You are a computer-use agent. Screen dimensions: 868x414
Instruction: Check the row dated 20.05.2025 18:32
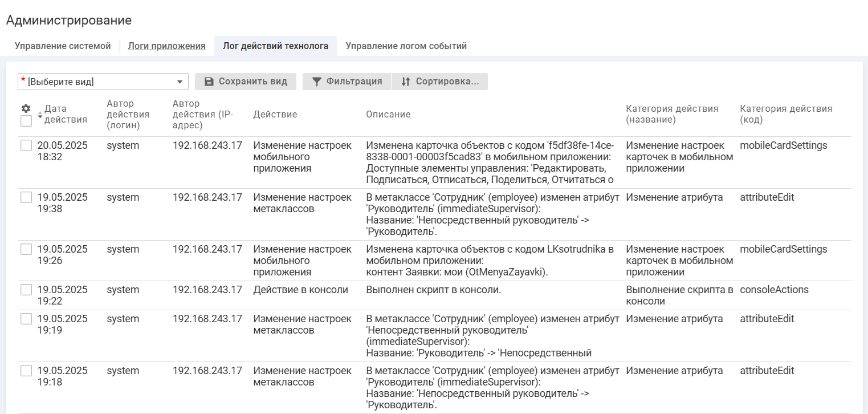(26, 145)
